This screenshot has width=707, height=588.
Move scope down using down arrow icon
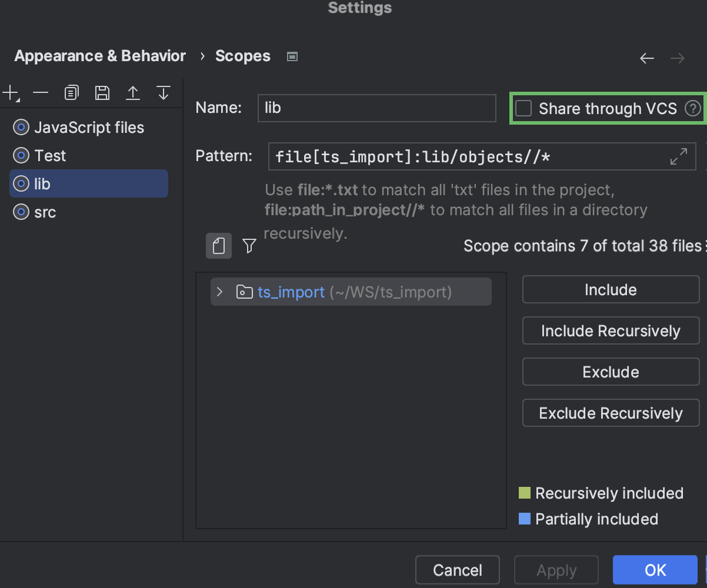pos(163,92)
